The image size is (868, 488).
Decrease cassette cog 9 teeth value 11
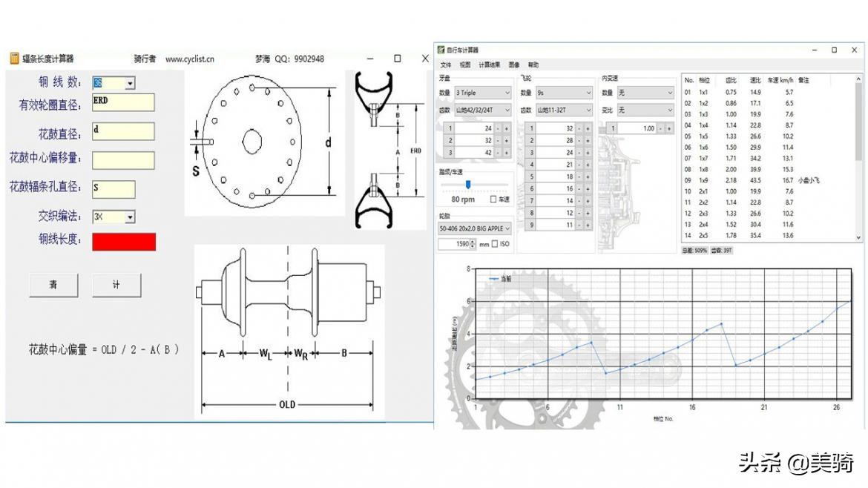(x=579, y=225)
